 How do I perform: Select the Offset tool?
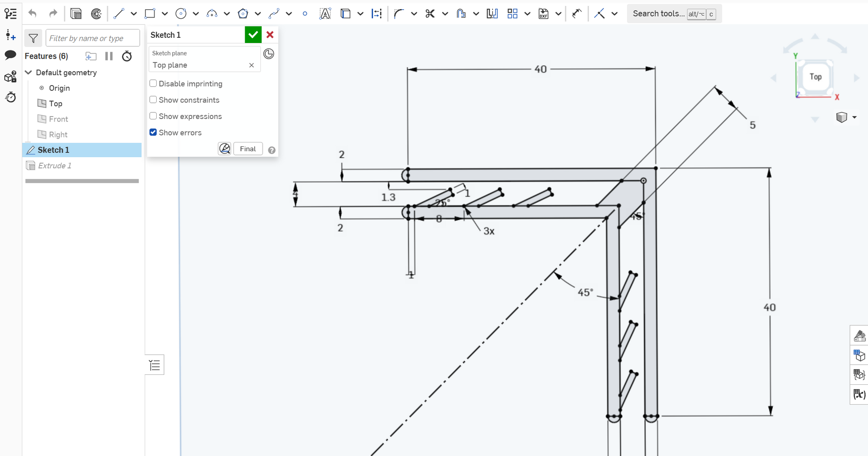pos(461,14)
